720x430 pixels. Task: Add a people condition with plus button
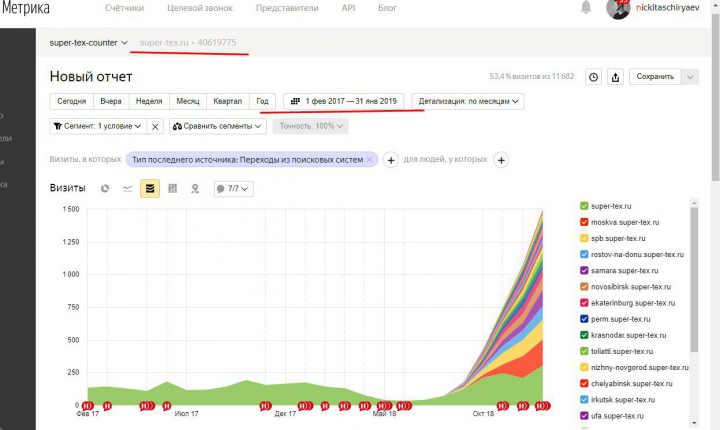(501, 160)
